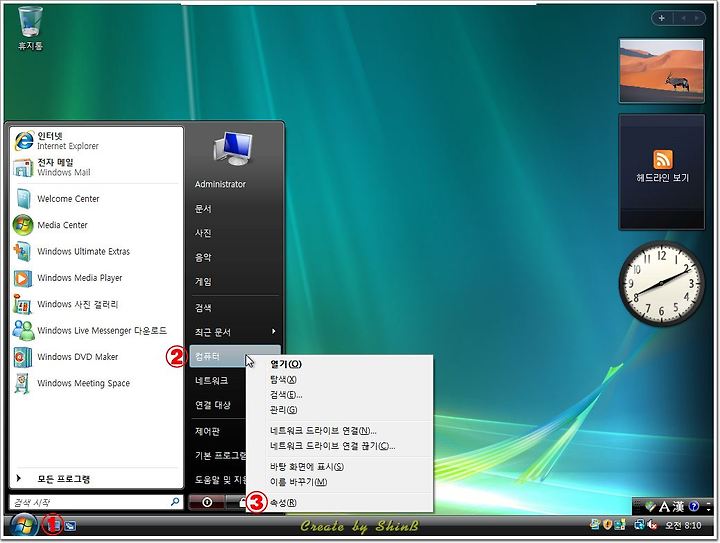The height and width of the screenshot is (543, 720).
Task: Click the desert slideshow gadget picture
Action: coord(661,71)
